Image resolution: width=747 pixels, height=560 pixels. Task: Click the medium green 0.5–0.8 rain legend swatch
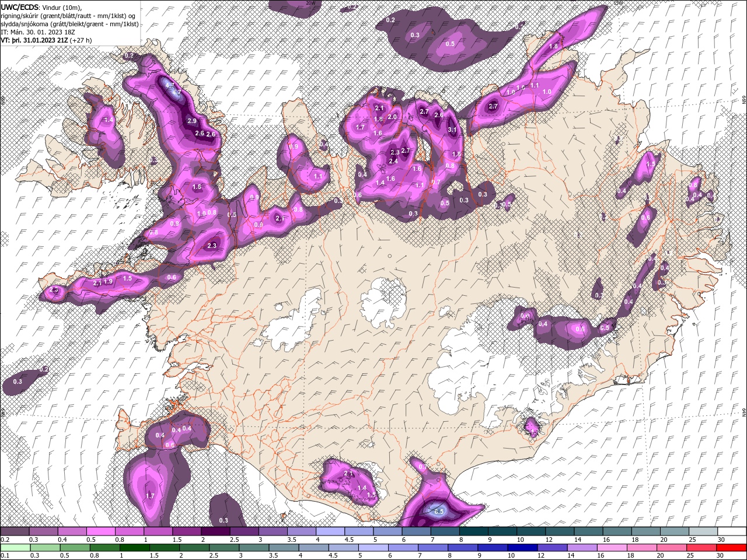click(75, 548)
